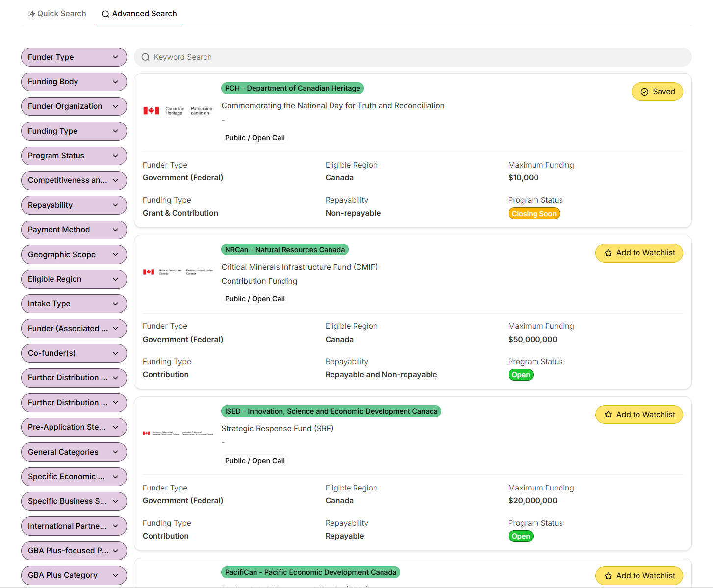The height and width of the screenshot is (588, 713).
Task: Click the magnifier icon in Keyword Search
Action: [146, 57]
